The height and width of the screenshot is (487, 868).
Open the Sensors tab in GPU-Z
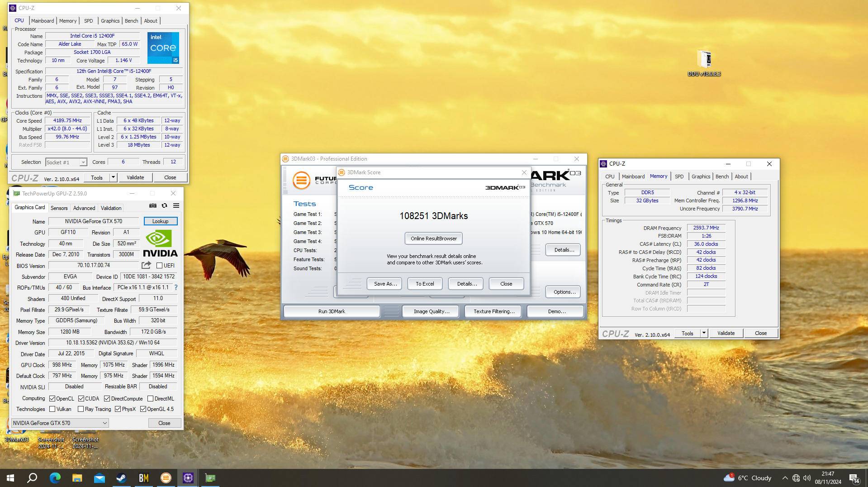coord(59,208)
